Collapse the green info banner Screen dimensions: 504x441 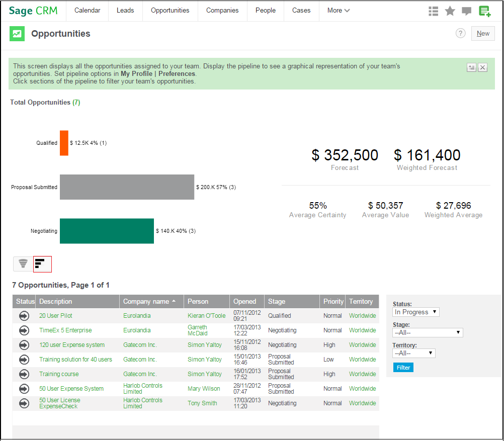pyautogui.click(x=471, y=67)
